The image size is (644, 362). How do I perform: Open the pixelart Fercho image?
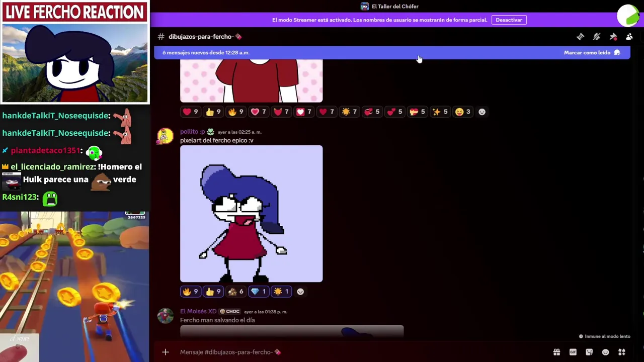coord(251,214)
